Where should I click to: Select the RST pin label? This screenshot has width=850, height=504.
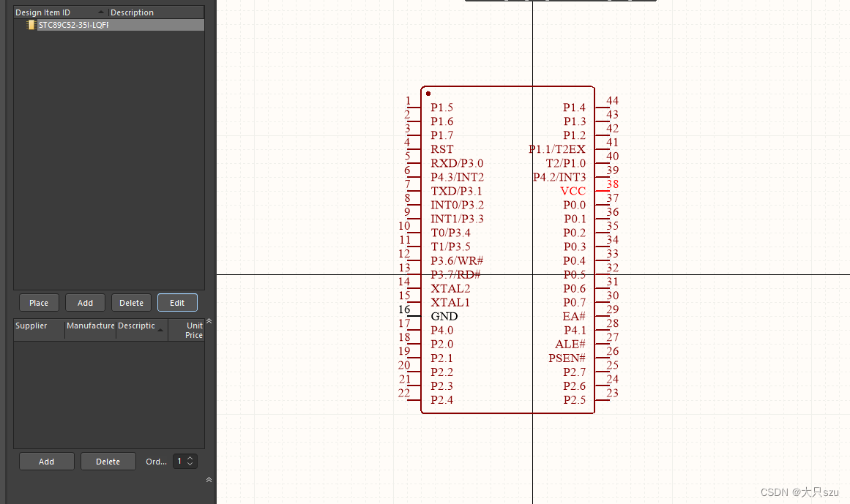tap(441, 149)
